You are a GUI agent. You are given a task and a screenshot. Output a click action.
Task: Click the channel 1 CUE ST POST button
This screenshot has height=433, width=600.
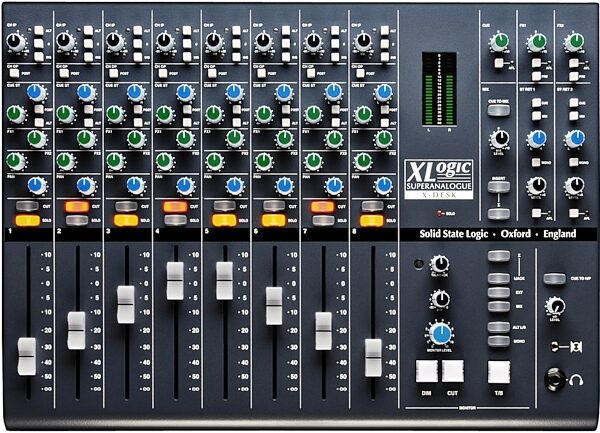coord(39,109)
